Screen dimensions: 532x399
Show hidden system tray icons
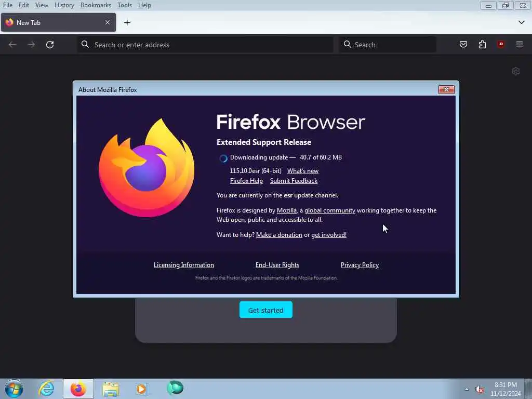coord(467,389)
